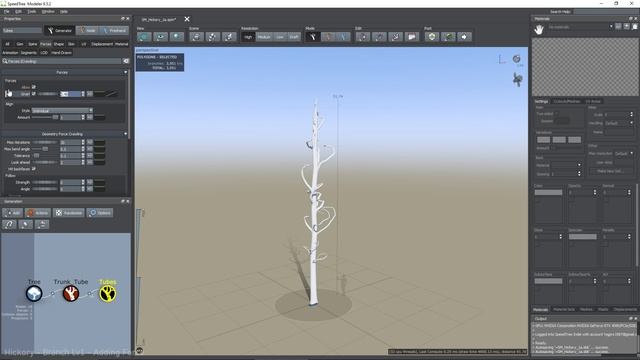The height and width of the screenshot is (360, 640).
Task: Click the Options button in Generation panel
Action: (x=100, y=213)
